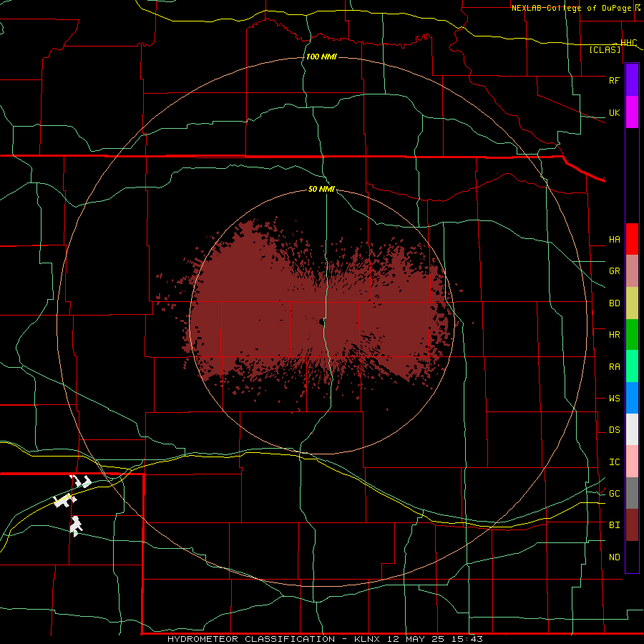Click the IC light pink legend swatch
The width and height of the screenshot is (644, 644).
[x=632, y=462]
